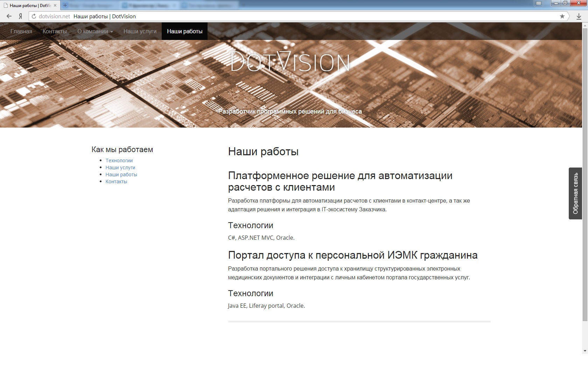Viewport: 588px width, 368px height.
Task: Click heading 'Портал доступа к персональной ИЭМК гражданина'
Action: tap(353, 255)
